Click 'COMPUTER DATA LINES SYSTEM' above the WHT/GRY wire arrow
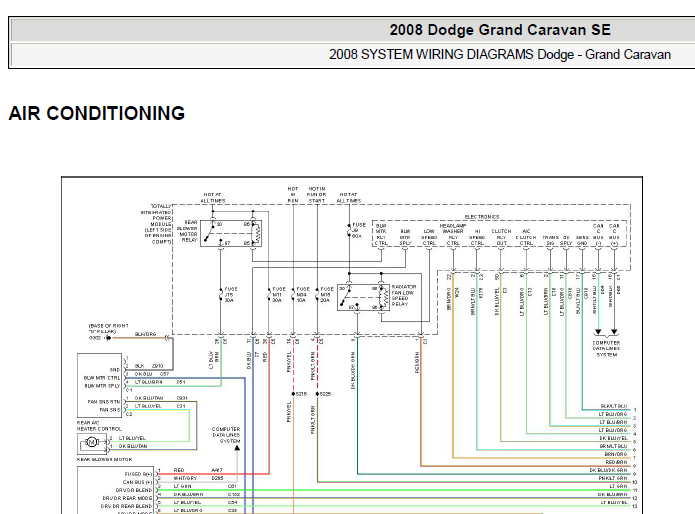 (226, 435)
